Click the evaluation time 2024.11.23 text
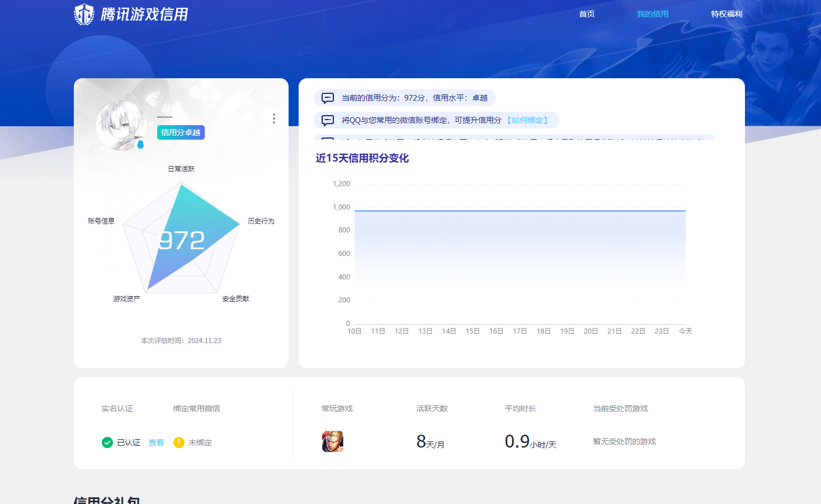Viewport: 821px width, 504px height. click(x=181, y=341)
